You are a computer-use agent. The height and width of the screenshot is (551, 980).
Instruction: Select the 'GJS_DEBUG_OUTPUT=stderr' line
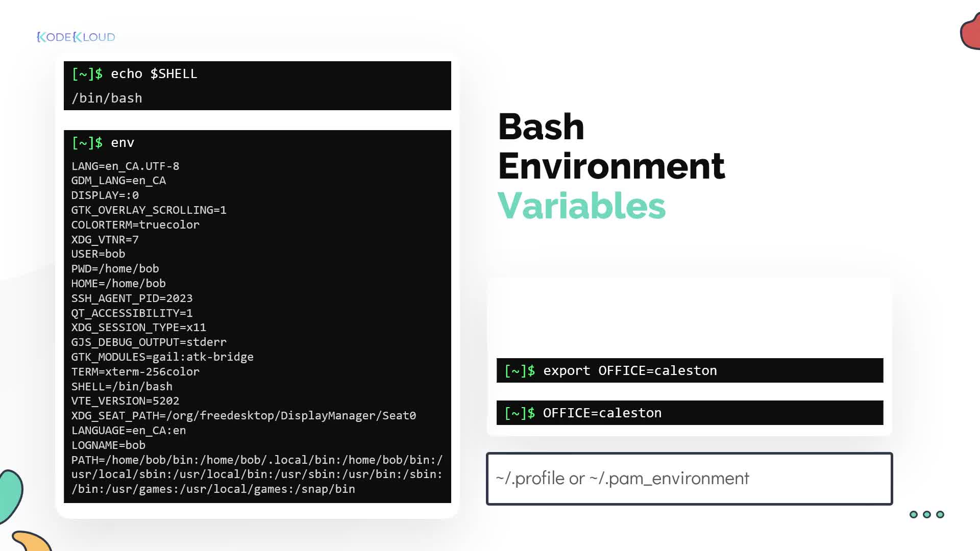(x=149, y=342)
